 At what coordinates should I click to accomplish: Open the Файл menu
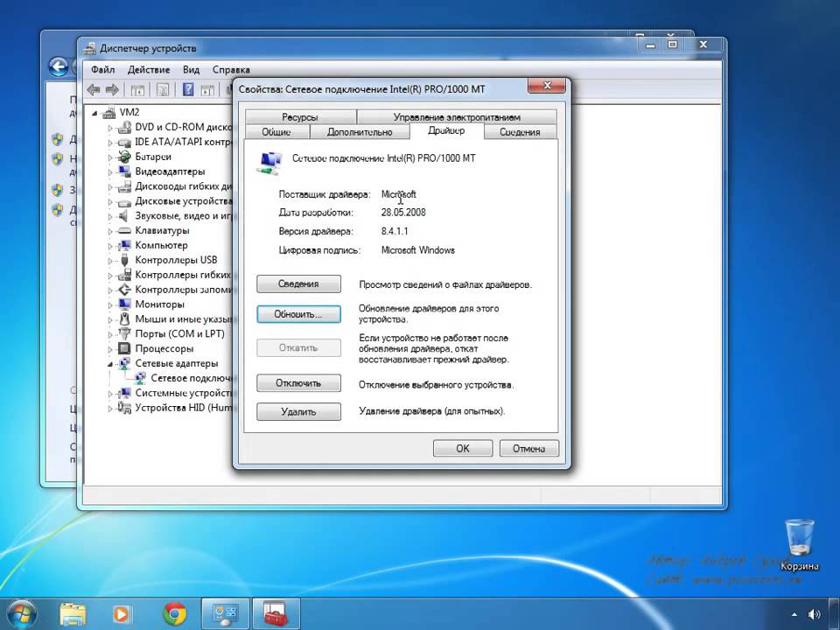103,70
